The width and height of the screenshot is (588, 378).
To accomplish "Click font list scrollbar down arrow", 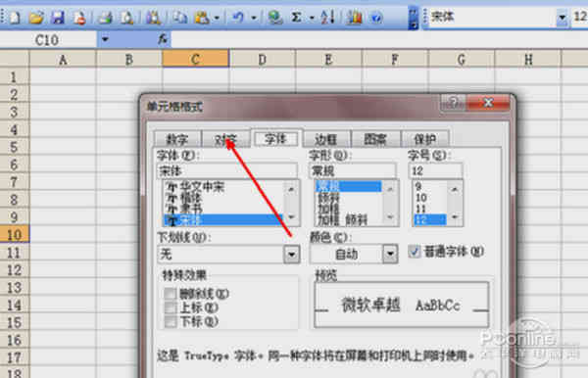I will 291,217.
